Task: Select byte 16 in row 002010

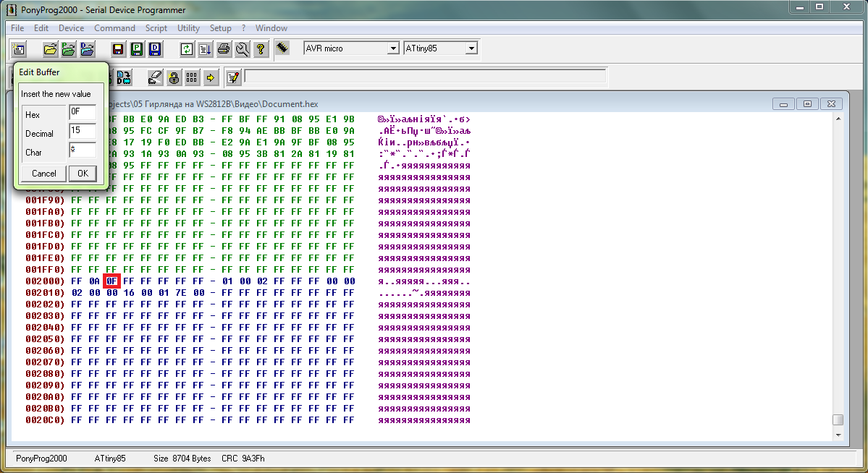Action: [129, 293]
